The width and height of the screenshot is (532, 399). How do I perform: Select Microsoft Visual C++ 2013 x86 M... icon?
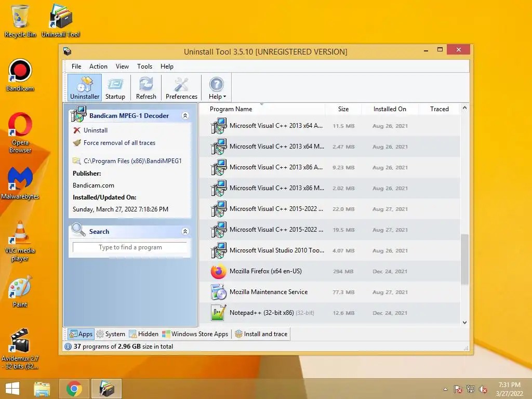point(219,188)
